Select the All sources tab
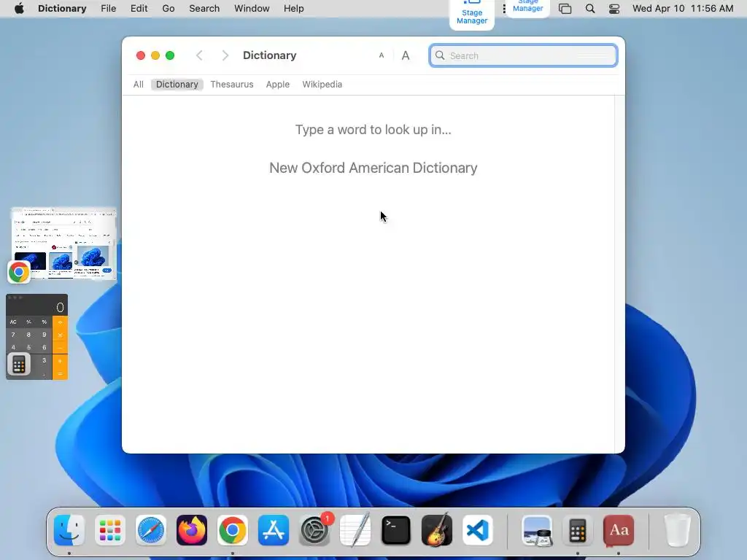 pyautogui.click(x=138, y=85)
